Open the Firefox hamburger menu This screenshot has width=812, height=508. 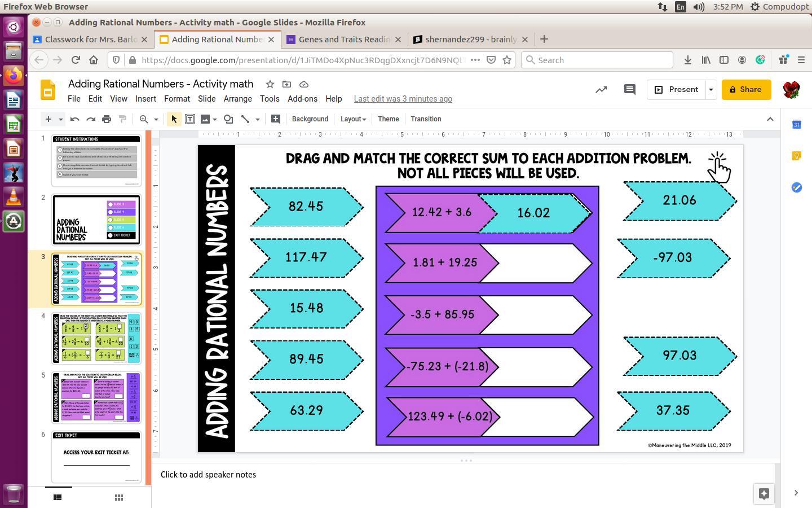click(801, 60)
